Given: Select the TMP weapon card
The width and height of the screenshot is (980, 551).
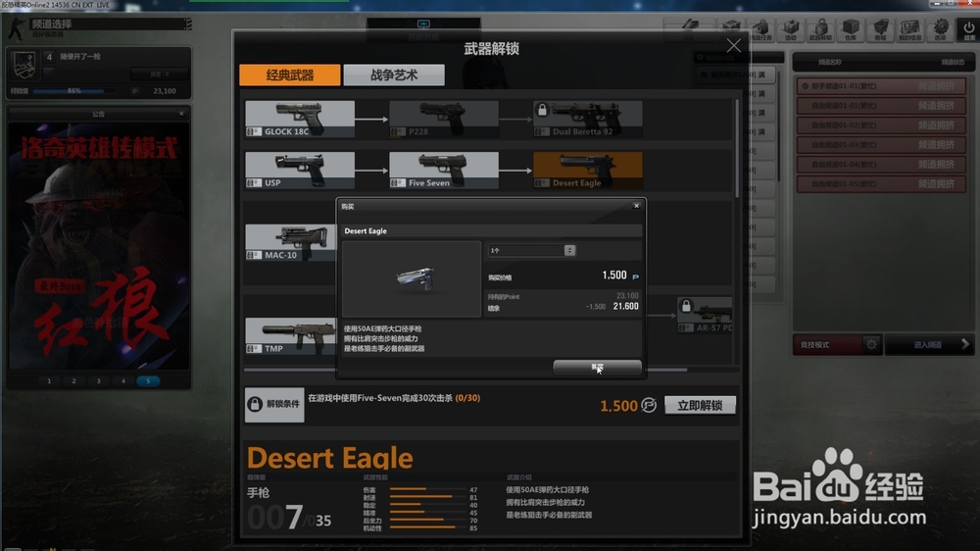Looking at the screenshot, I should (291, 336).
